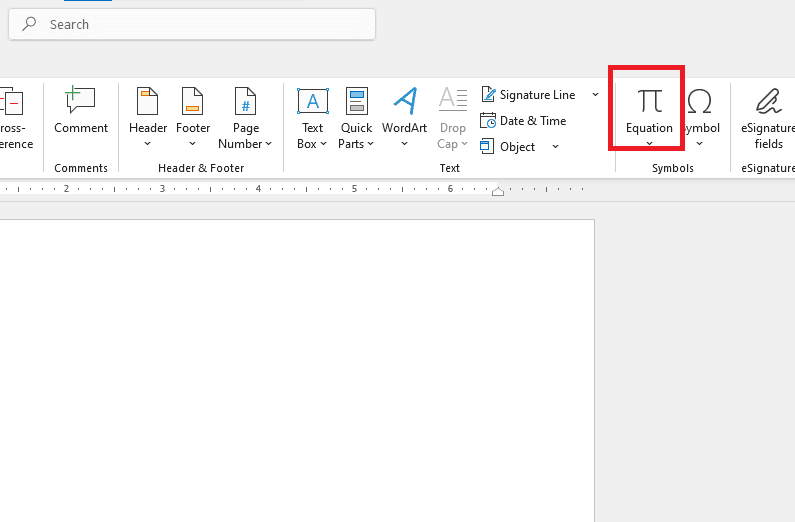Open Quick Parts gallery
This screenshot has width=795, height=522.
pos(356,118)
